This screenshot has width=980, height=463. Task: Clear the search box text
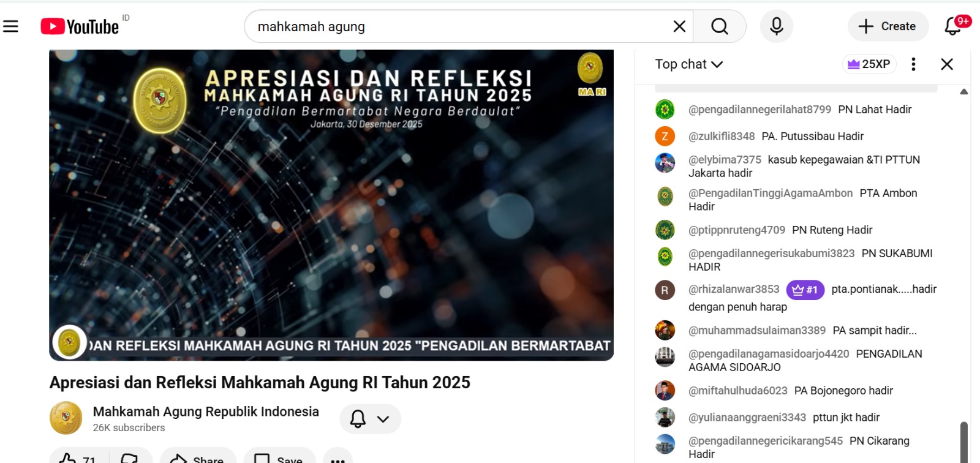(679, 26)
